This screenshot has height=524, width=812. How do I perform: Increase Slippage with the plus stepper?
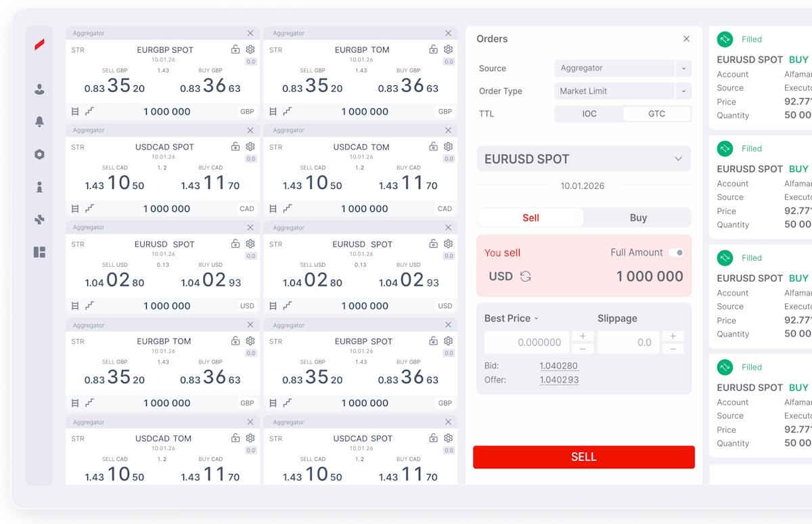(673, 336)
